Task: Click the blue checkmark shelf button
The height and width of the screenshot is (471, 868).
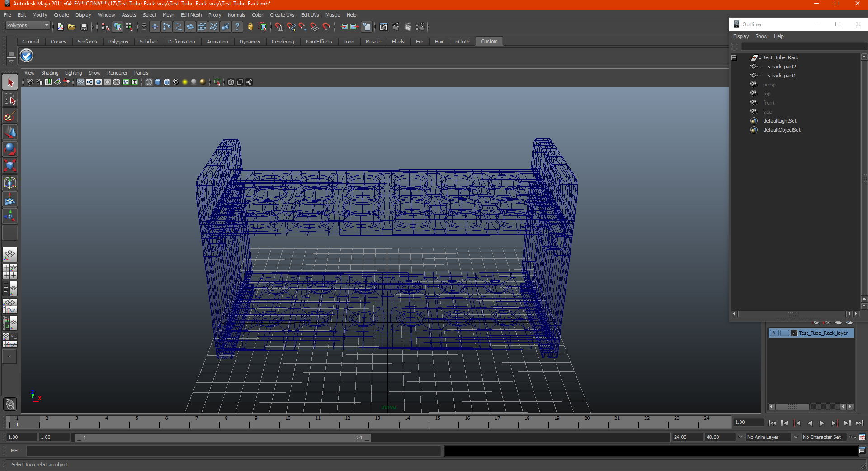Action: point(27,56)
